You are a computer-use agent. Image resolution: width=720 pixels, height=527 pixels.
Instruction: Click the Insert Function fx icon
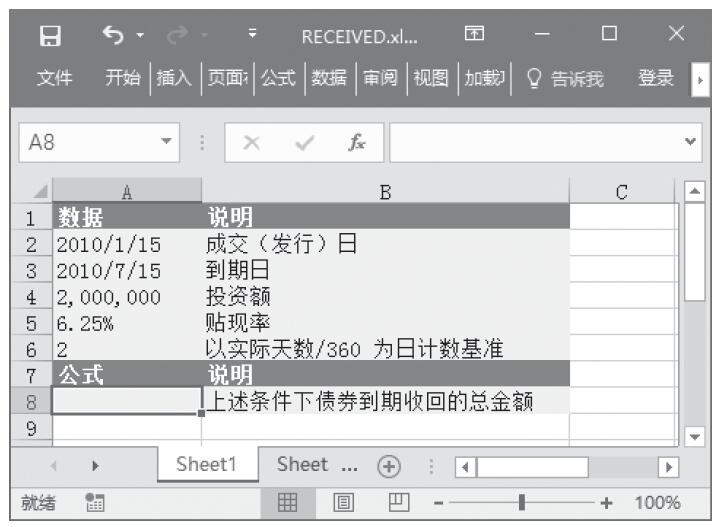pyautogui.click(x=356, y=143)
